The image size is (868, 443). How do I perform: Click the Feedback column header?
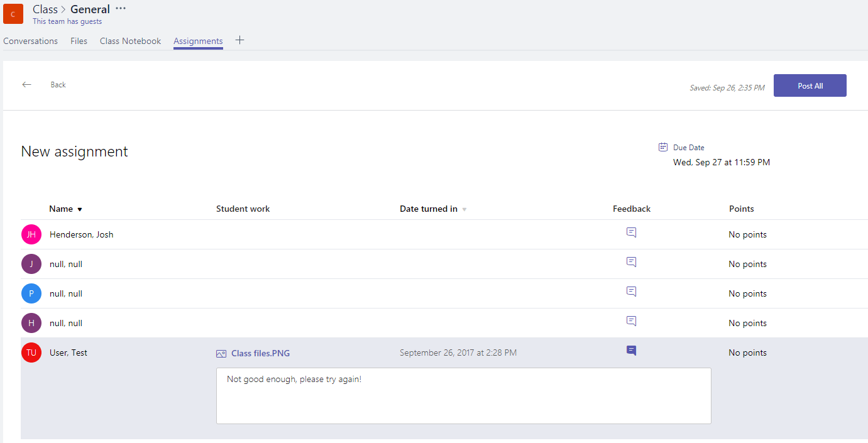pyautogui.click(x=632, y=209)
